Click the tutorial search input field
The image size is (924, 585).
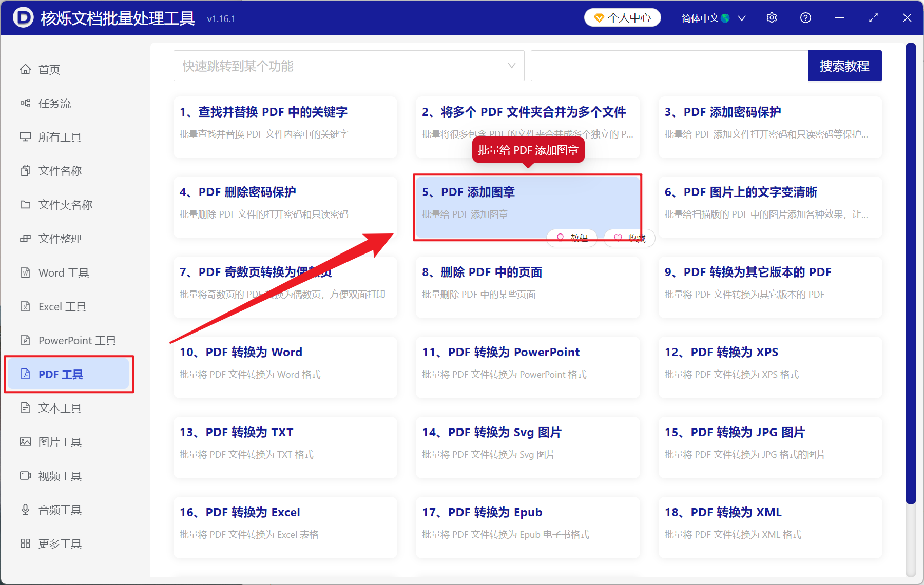(667, 66)
